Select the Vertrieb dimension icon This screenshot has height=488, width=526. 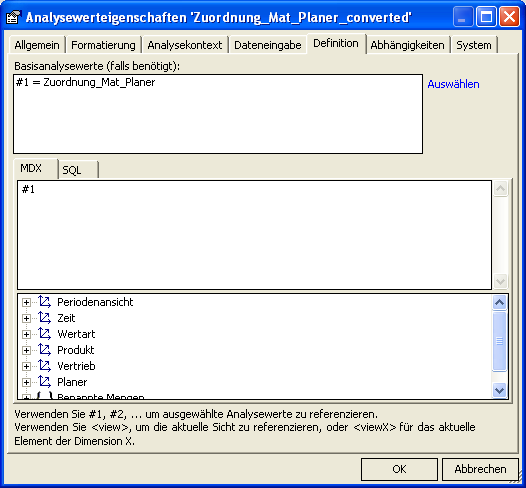click(x=44, y=366)
